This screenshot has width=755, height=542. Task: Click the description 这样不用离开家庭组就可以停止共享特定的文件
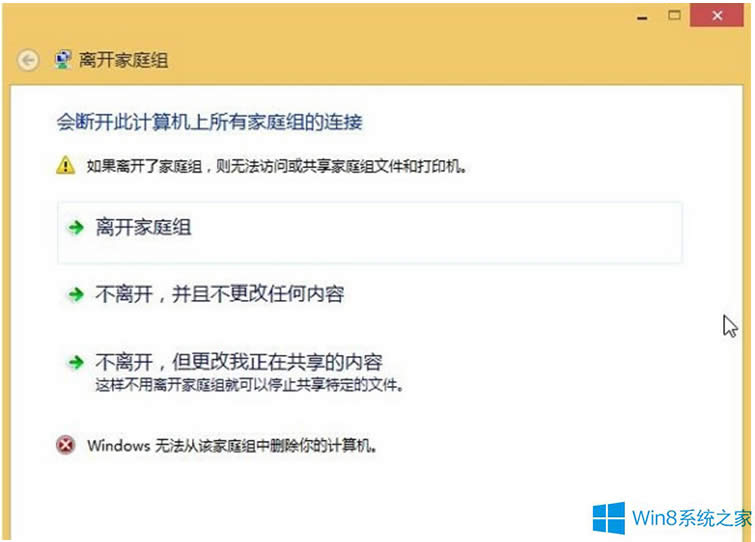pos(249,384)
